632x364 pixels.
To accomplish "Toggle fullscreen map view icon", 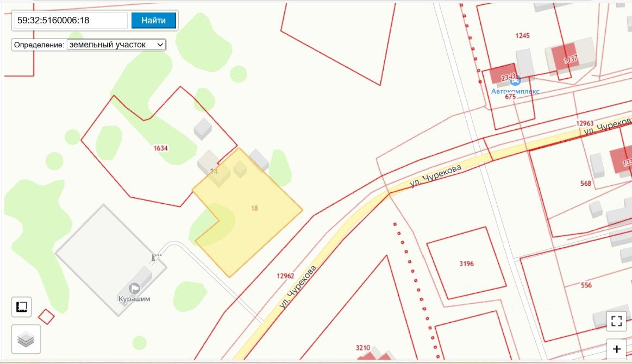I will [x=616, y=321].
